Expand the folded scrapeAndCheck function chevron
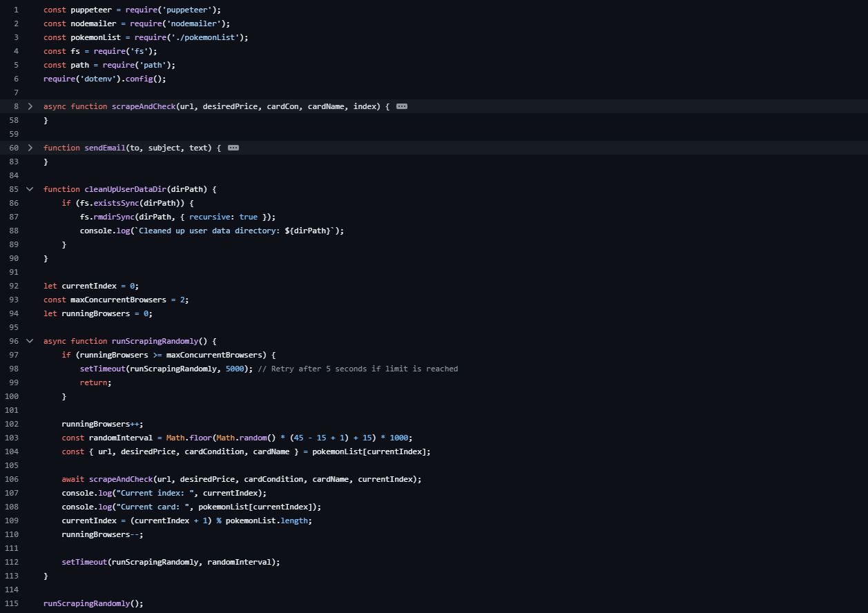Screen dimensions: 868x613 click(30, 106)
